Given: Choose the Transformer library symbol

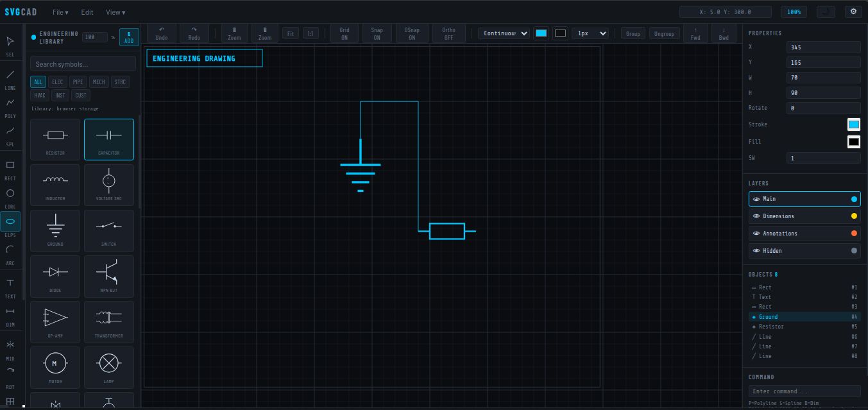Looking at the screenshot, I should pos(109,321).
